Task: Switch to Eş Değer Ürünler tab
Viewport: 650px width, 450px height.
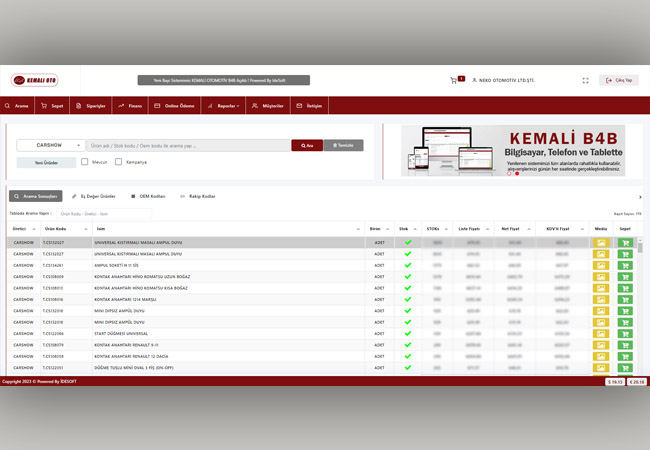Action: click(x=94, y=196)
